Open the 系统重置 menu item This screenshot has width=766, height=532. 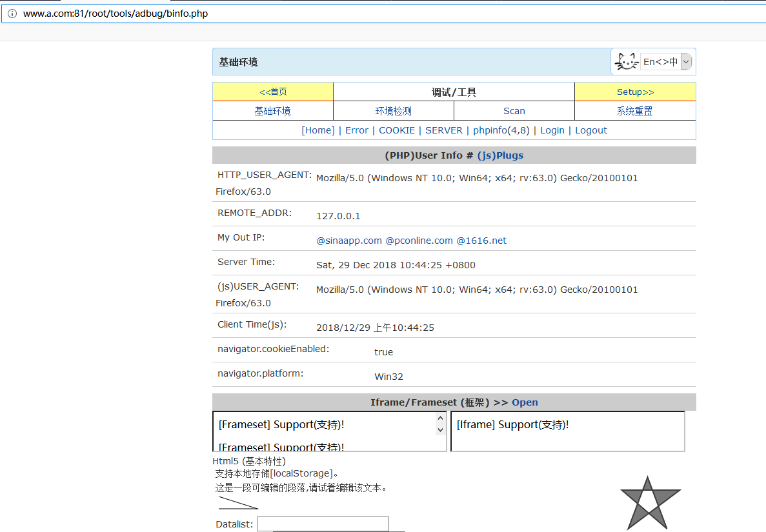pyautogui.click(x=634, y=111)
